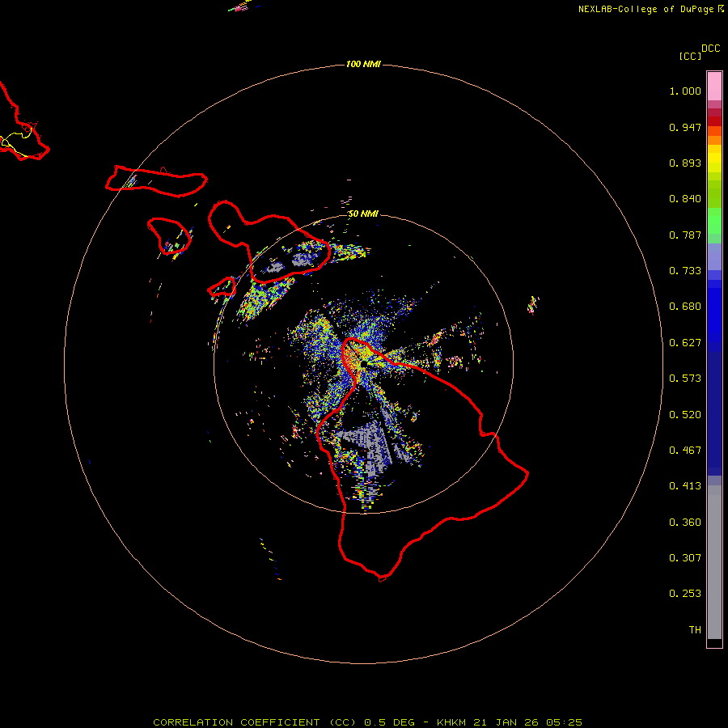Click the gray low-value segment of color bar

pyautogui.click(x=714, y=562)
